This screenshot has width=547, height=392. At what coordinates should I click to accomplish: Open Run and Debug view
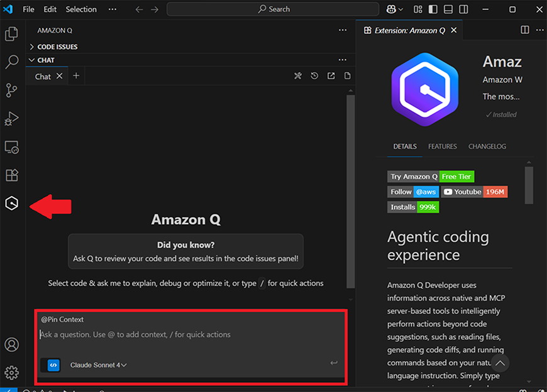(11, 118)
